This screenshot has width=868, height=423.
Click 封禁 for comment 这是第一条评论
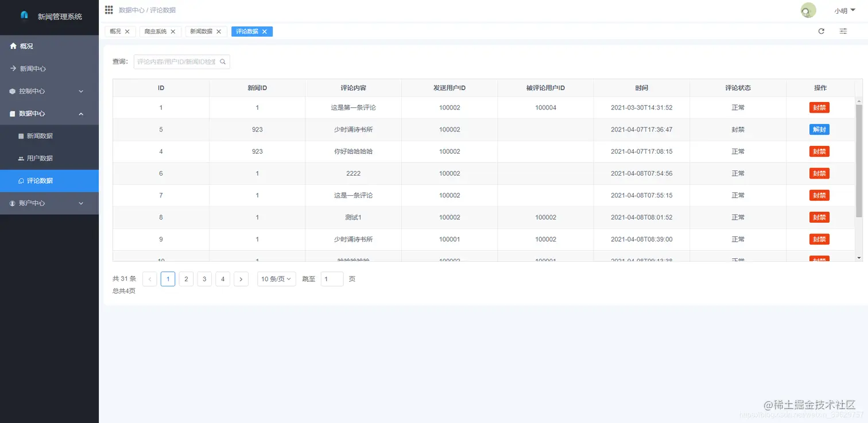pyautogui.click(x=819, y=107)
